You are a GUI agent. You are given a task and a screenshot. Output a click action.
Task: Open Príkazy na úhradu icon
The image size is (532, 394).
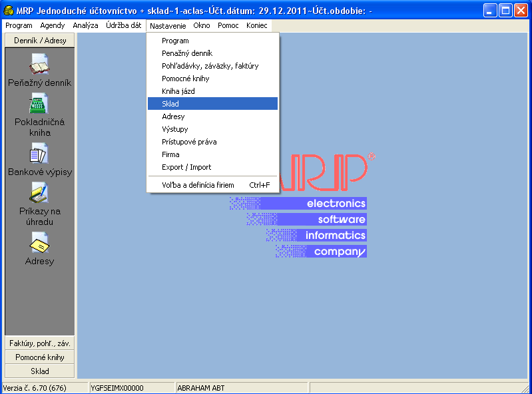39,192
